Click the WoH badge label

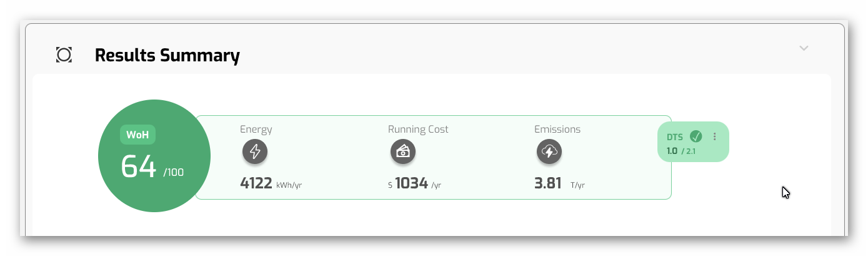coord(137,135)
